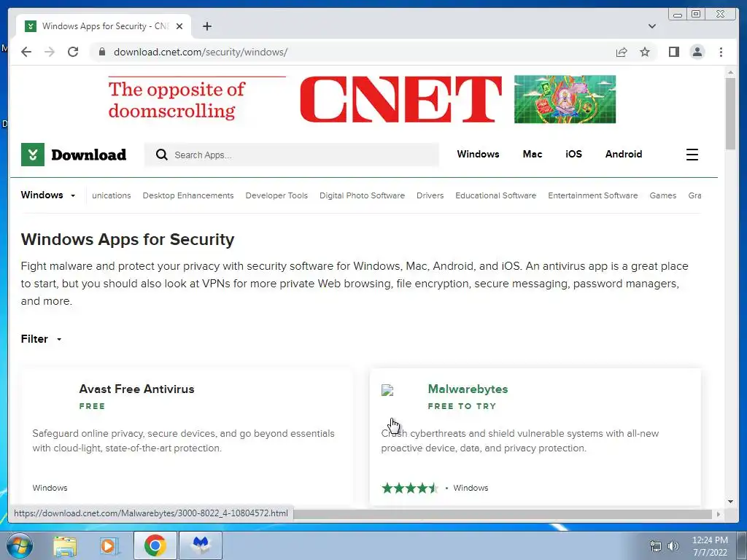Image resolution: width=747 pixels, height=560 pixels.
Task: Click the scroll down arrow
Action: click(x=730, y=501)
